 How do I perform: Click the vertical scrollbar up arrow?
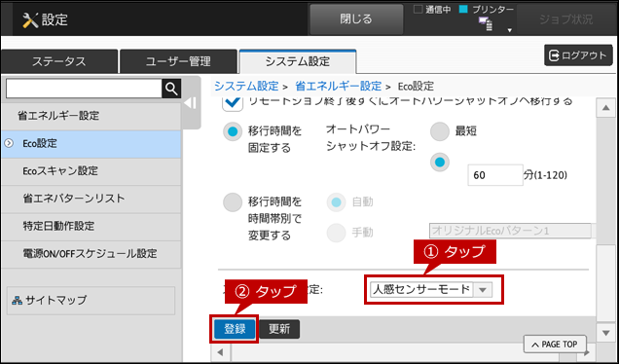tap(606, 109)
